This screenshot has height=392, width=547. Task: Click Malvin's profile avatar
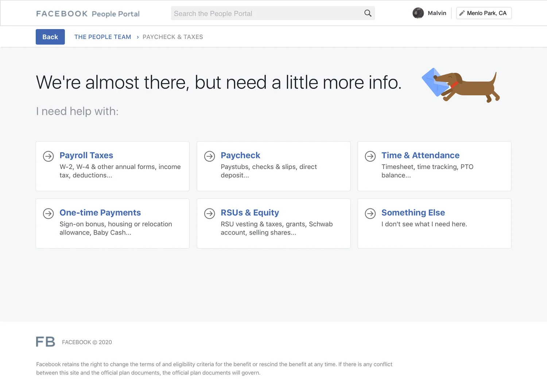418,13
